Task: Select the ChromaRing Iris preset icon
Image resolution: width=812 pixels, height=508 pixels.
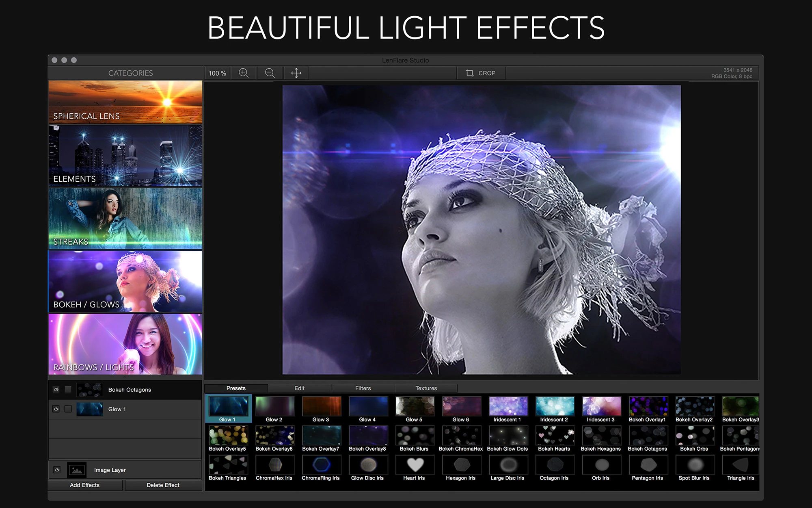Action: point(321,465)
